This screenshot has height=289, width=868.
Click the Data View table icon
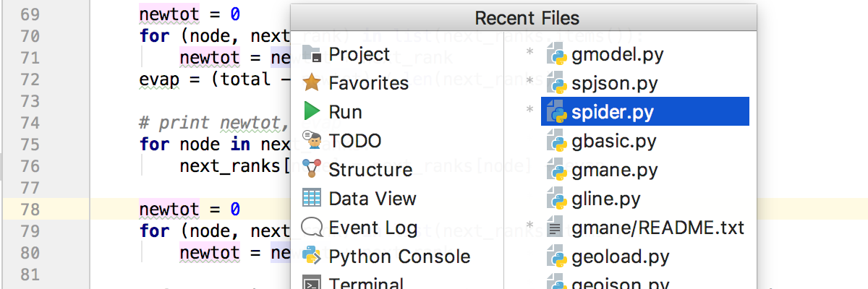pyautogui.click(x=312, y=198)
